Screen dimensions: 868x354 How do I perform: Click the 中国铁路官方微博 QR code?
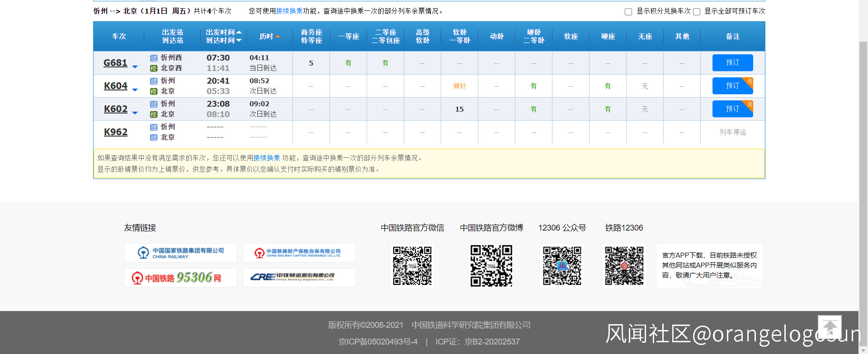coord(491,266)
